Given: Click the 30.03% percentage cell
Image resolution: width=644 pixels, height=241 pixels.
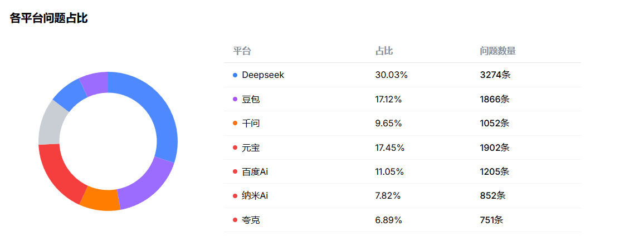Looking at the screenshot, I should pyautogui.click(x=392, y=75).
